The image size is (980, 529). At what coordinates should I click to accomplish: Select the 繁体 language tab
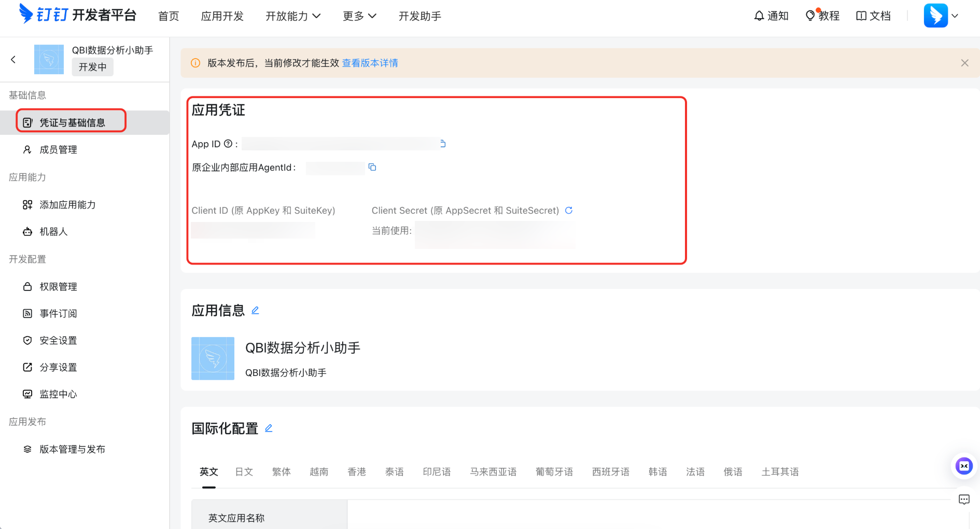pyautogui.click(x=282, y=472)
